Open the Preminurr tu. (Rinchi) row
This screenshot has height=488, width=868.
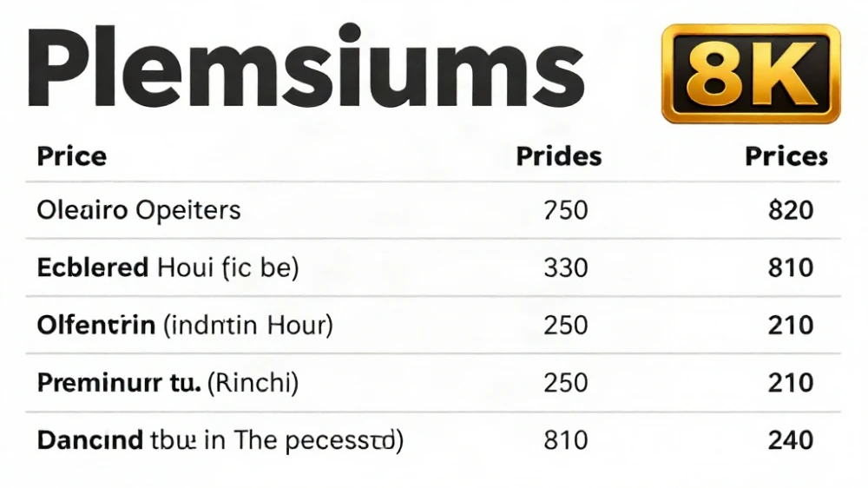[433, 383]
